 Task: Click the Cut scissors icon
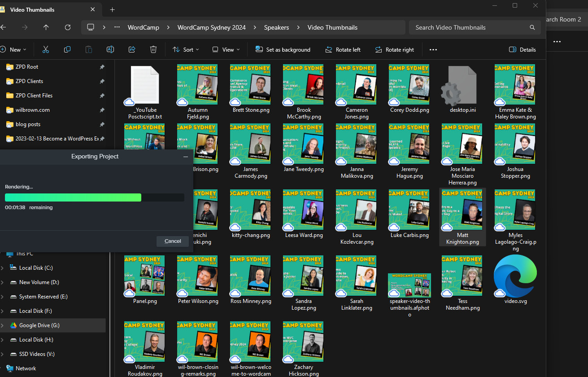click(46, 49)
